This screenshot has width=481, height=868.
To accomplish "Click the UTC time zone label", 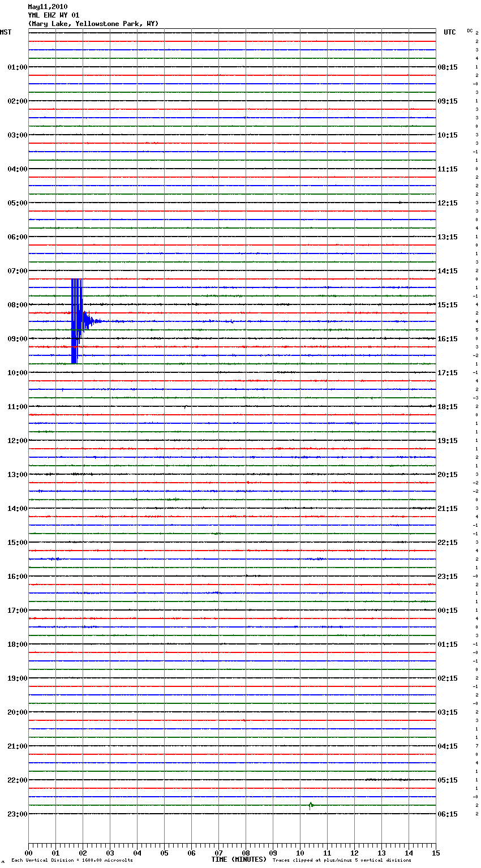I will point(450,32).
